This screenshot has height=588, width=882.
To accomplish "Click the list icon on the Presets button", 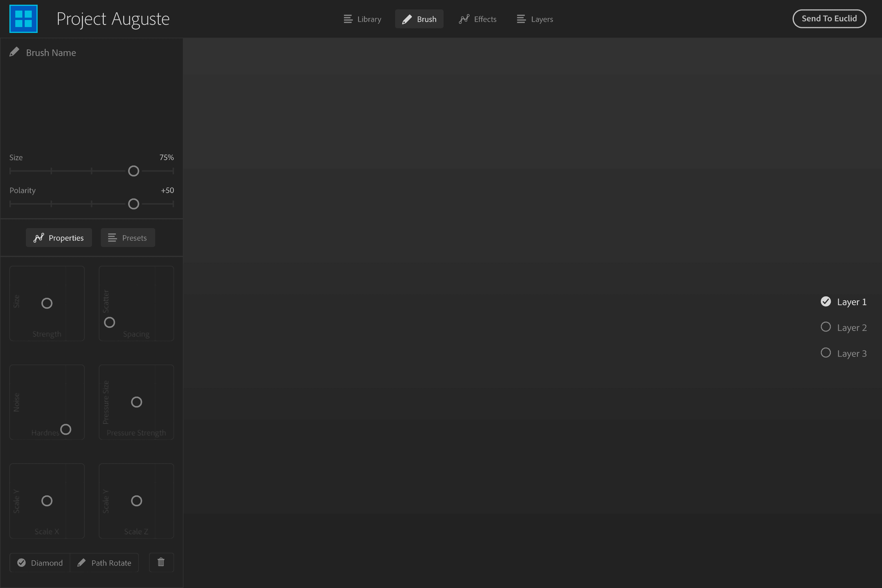I will (x=111, y=237).
